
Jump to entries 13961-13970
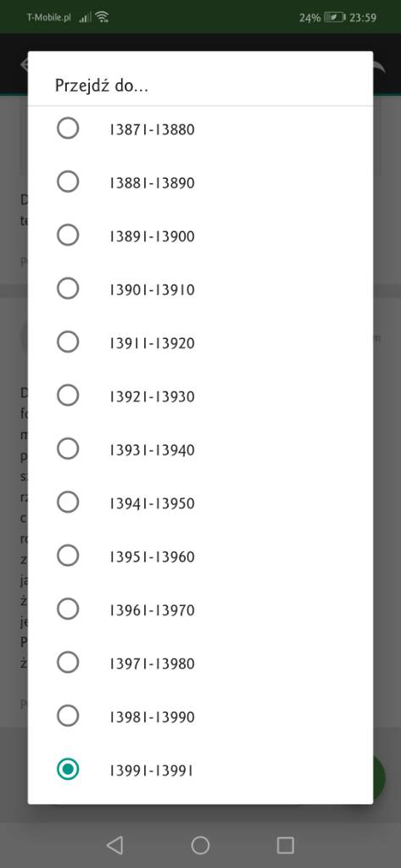pos(200,609)
